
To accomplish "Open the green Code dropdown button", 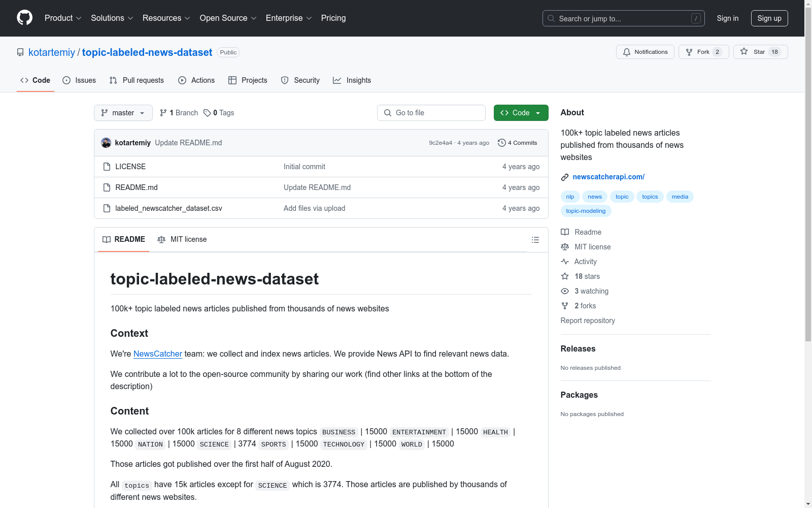I will pyautogui.click(x=521, y=113).
